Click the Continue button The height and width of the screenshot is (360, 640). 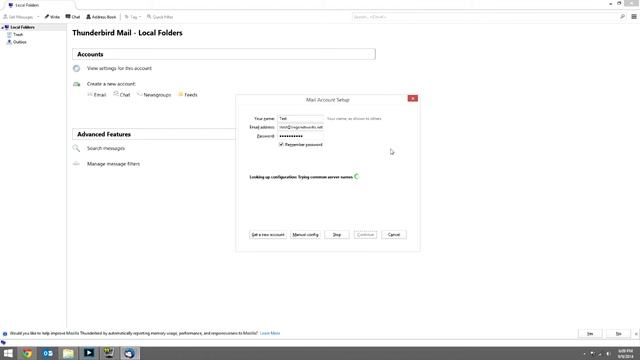coord(365,235)
